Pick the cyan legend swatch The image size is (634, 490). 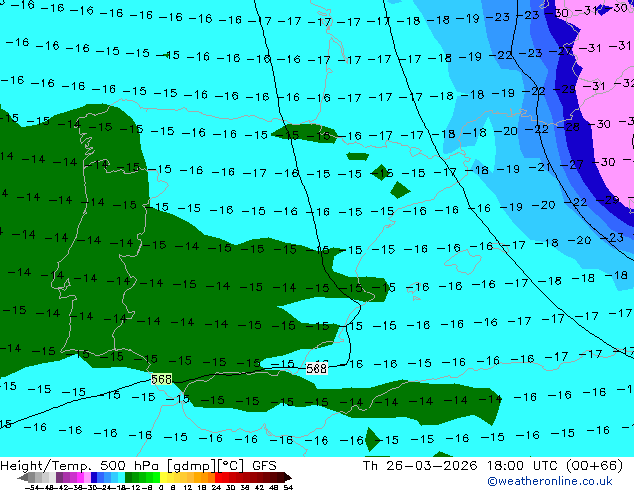click(x=121, y=477)
